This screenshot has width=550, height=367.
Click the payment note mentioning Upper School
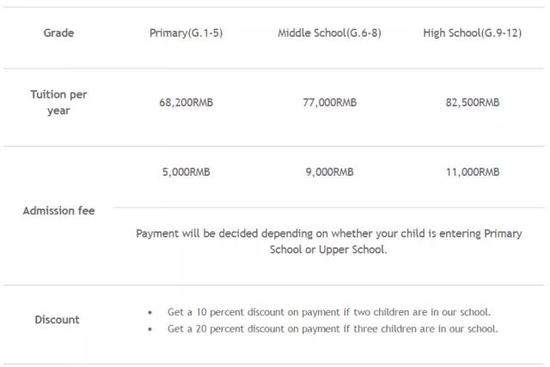pyautogui.click(x=329, y=241)
